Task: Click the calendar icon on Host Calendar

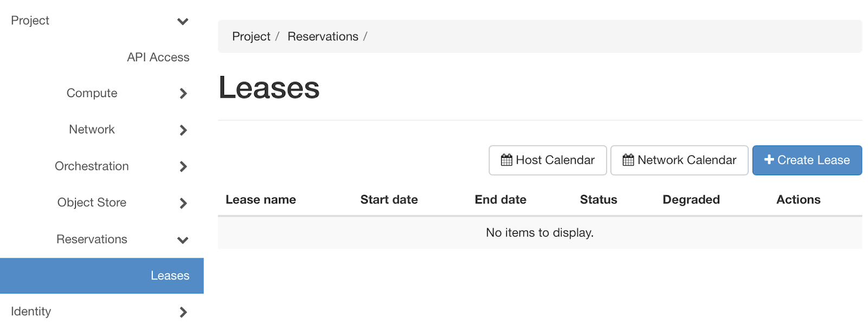Action: 506,160
